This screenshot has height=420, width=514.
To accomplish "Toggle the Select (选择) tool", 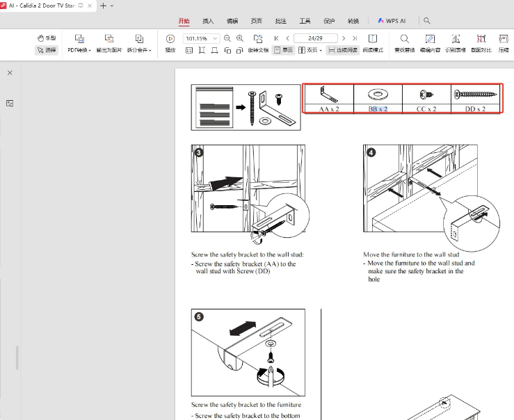I will click(47, 51).
